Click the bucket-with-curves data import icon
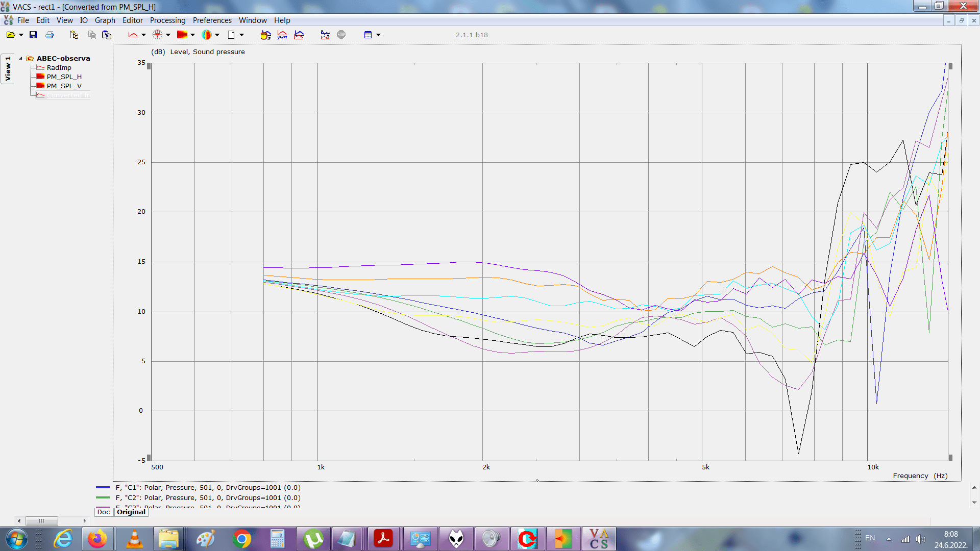Viewport: 980px width, 551px height. click(265, 35)
